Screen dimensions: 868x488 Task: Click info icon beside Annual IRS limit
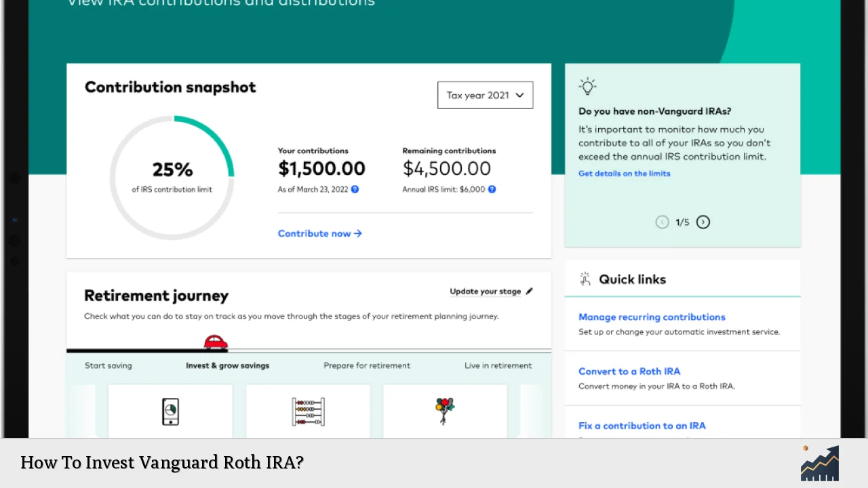(x=492, y=190)
